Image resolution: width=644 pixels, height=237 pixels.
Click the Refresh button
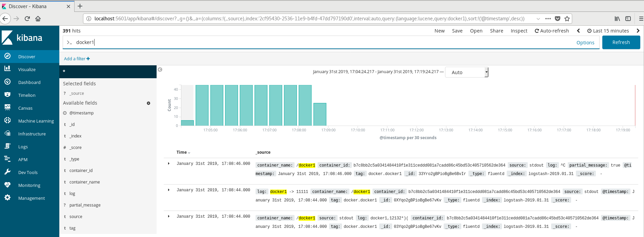click(621, 42)
